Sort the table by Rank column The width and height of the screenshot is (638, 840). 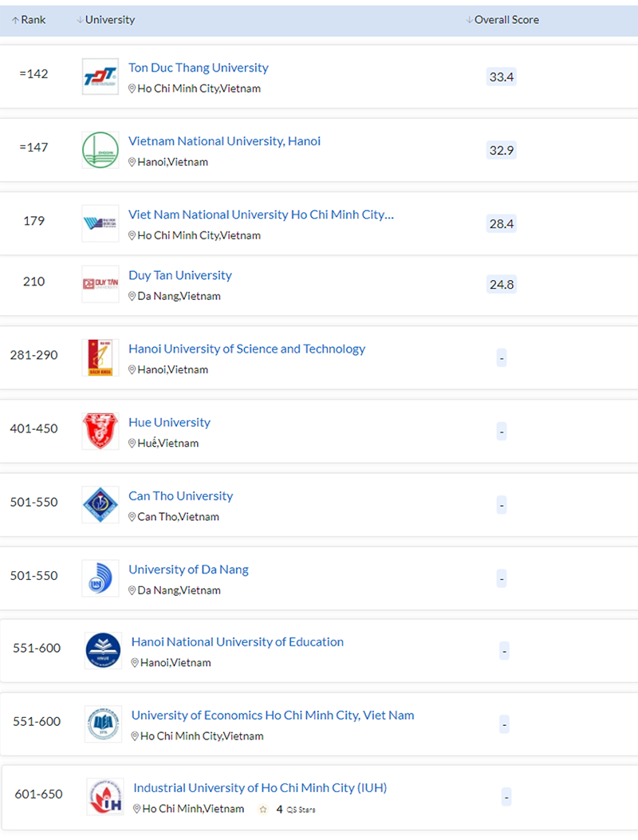pos(29,20)
